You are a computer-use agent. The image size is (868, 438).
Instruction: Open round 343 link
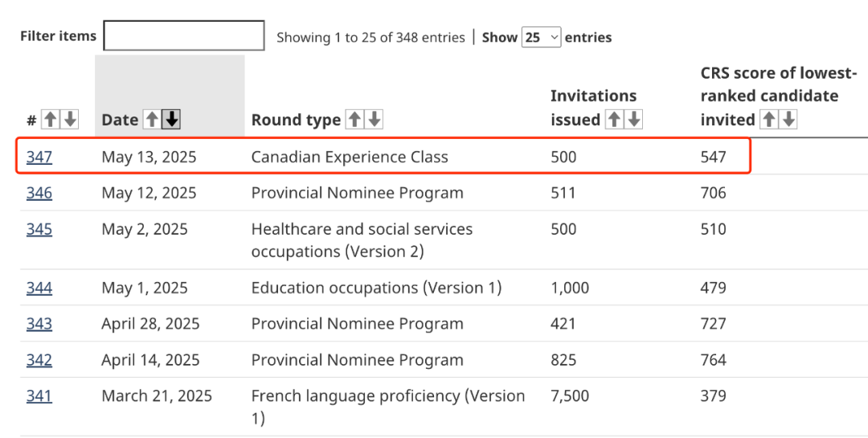(39, 324)
